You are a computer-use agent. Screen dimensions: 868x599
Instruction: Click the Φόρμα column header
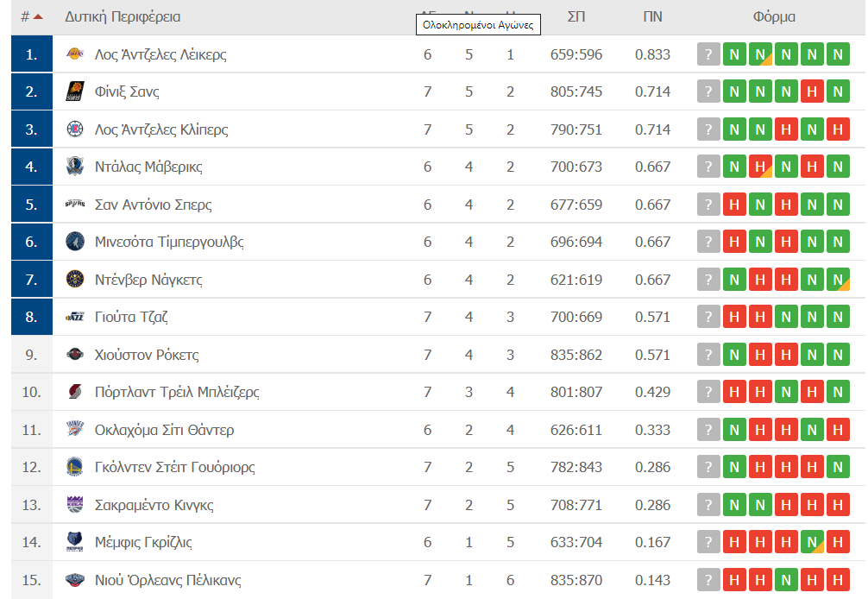pos(773,16)
